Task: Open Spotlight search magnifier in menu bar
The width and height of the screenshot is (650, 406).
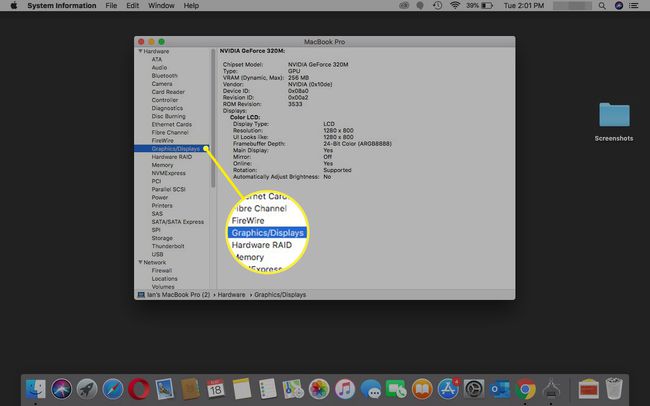Action: [x=602, y=6]
